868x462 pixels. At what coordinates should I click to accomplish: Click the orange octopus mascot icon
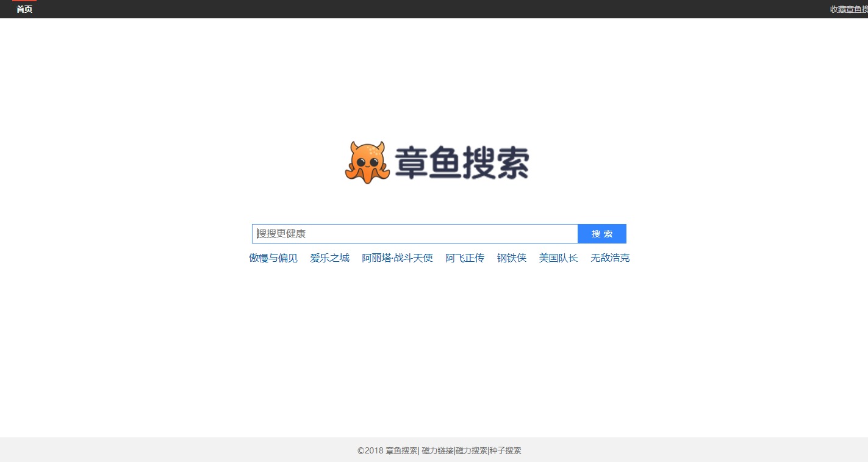[x=367, y=162]
